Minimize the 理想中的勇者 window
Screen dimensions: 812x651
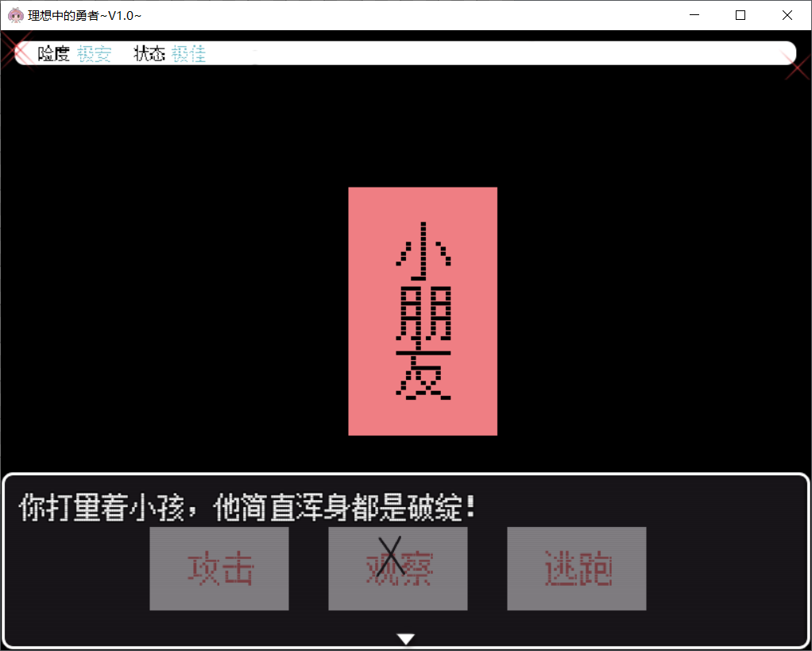tap(694, 16)
